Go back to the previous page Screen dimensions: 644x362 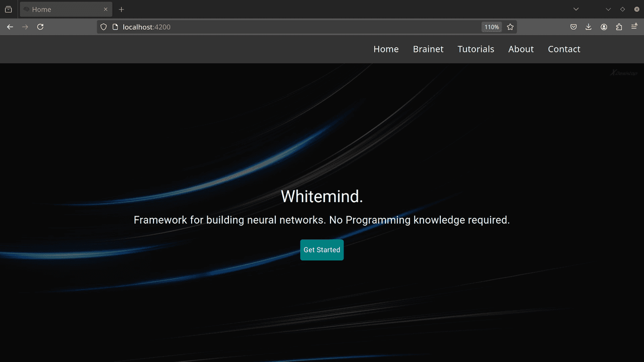point(10,27)
